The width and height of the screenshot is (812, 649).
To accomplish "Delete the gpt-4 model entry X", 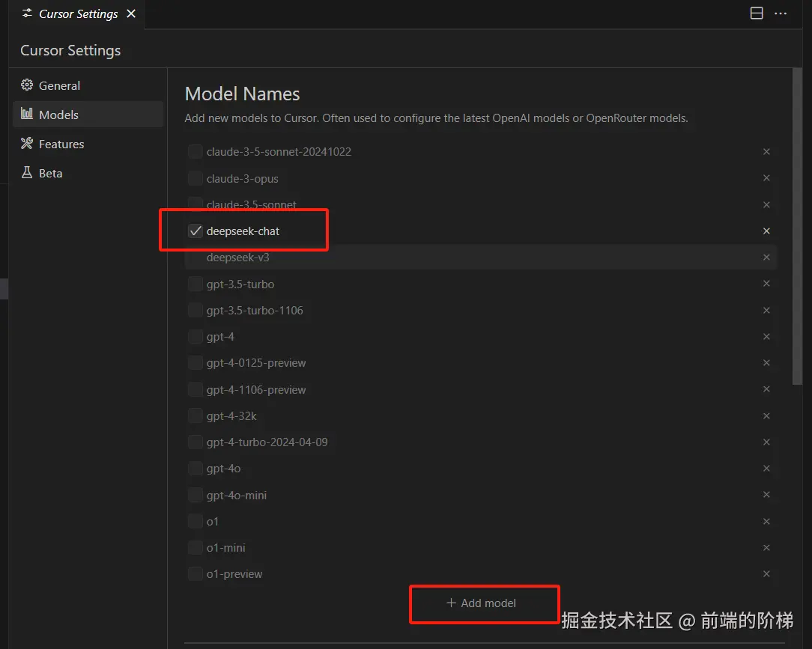I will click(x=766, y=336).
